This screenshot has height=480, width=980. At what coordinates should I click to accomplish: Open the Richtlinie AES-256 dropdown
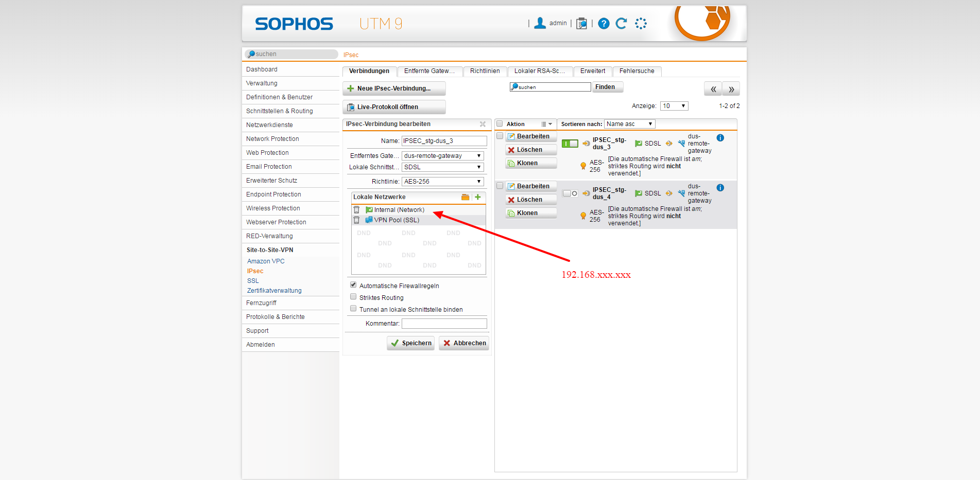click(x=442, y=182)
